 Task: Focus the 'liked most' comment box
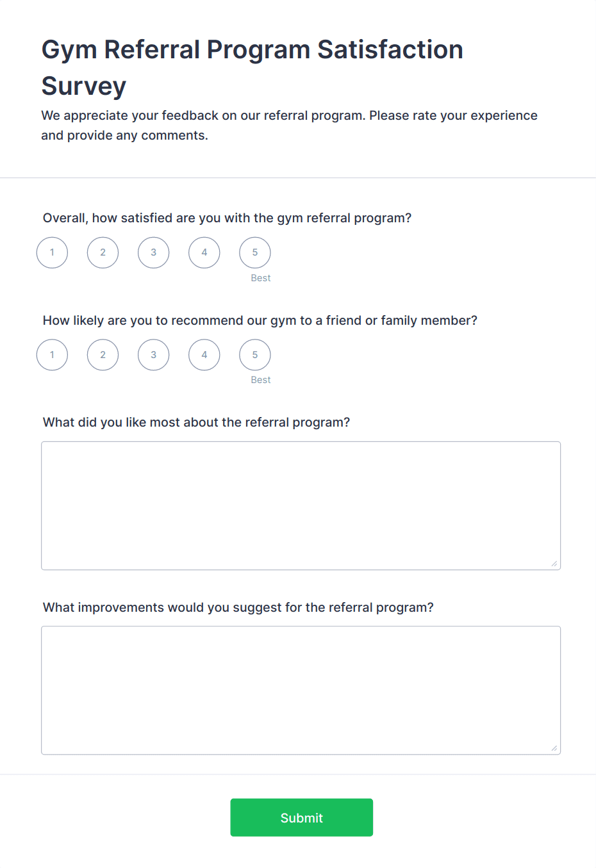[301, 505]
